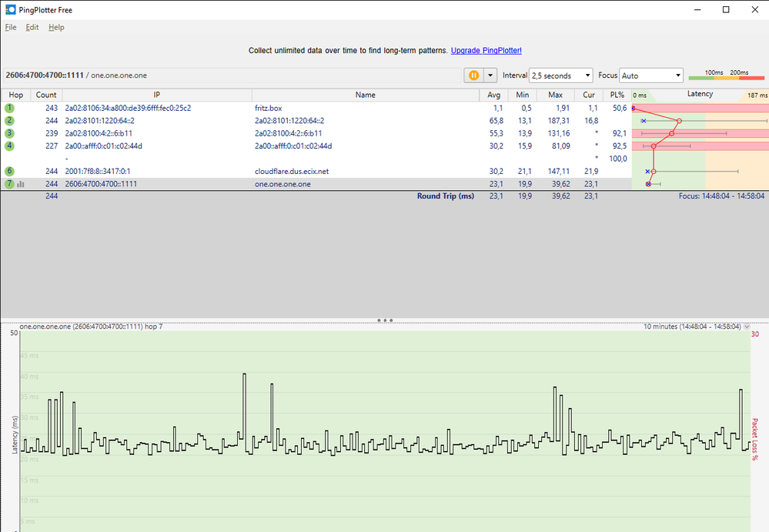Click the Avg column header
The width and height of the screenshot is (769, 532).
(494, 95)
